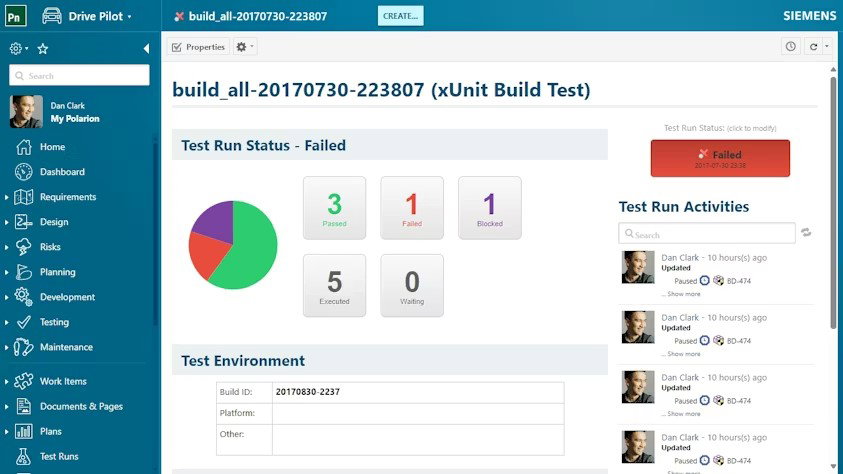This screenshot has height=474, width=843.
Task: Click the Maintenance tools icon
Action: (x=24, y=347)
